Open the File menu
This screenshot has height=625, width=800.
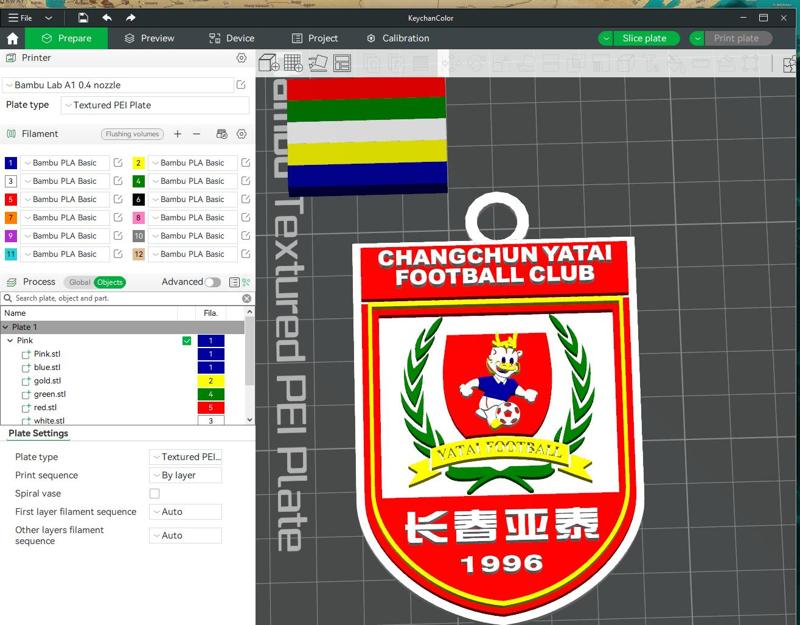(x=20, y=18)
